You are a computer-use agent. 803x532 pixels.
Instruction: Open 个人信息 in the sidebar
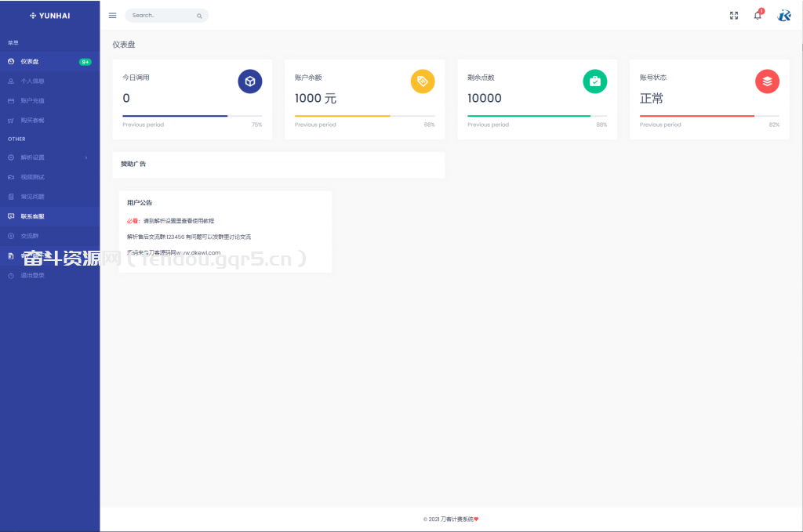click(x=32, y=81)
